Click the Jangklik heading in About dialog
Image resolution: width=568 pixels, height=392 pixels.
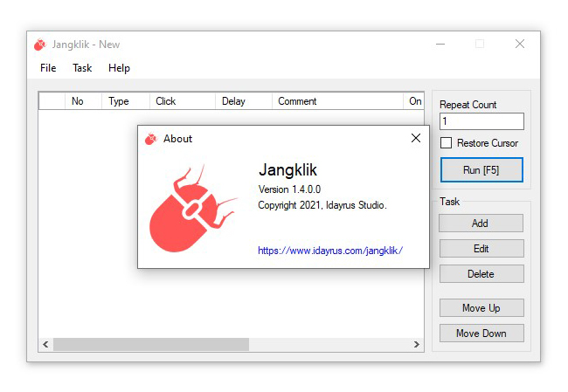(288, 170)
